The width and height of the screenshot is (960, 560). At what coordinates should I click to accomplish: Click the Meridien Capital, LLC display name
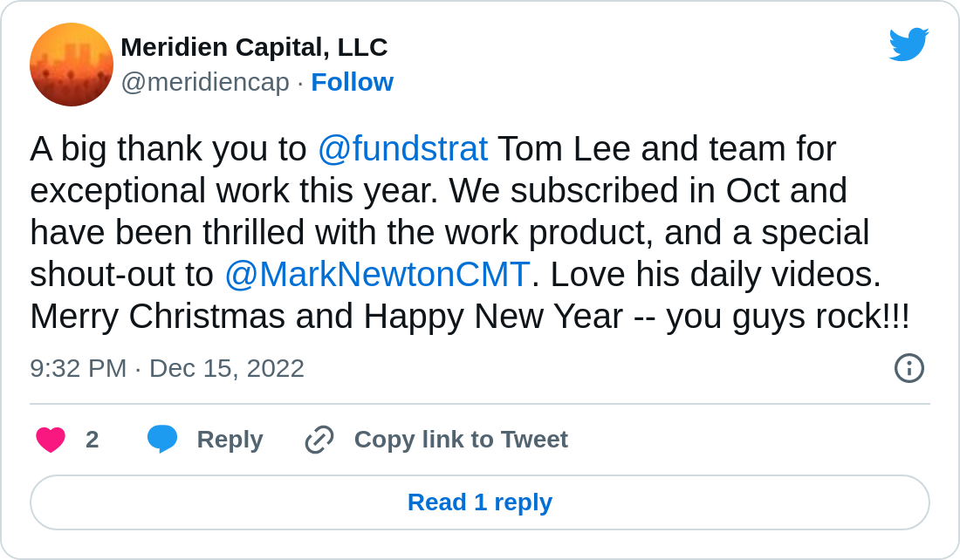255,47
